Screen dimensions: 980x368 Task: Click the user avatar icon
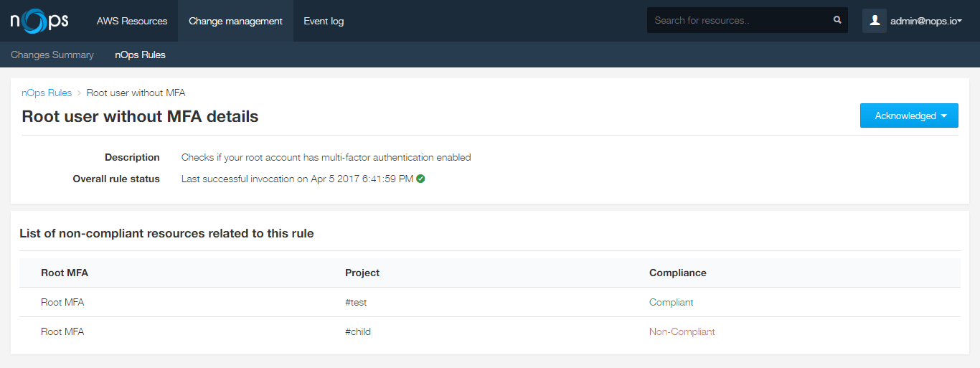875,21
